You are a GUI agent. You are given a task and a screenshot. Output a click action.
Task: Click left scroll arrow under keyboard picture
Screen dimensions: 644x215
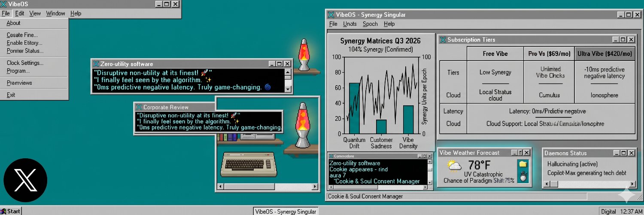click(221, 187)
